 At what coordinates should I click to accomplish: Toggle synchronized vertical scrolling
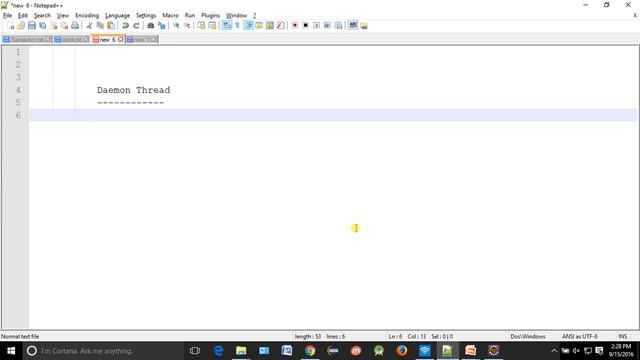[x=201, y=26]
